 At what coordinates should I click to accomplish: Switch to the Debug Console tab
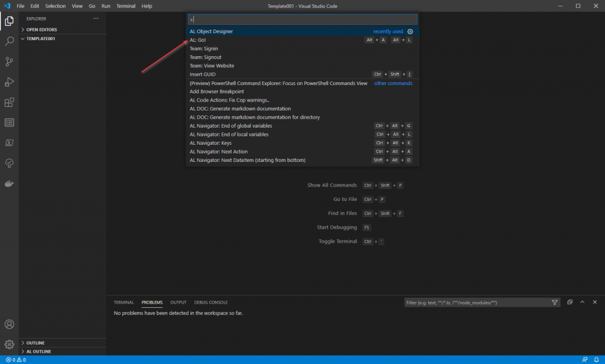(x=211, y=302)
